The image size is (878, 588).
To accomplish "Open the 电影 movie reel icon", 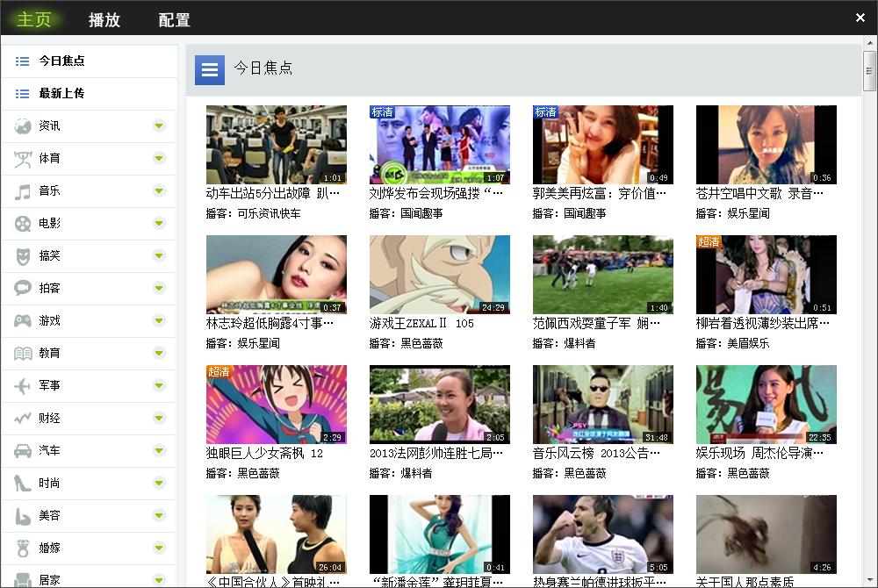I will point(22,223).
